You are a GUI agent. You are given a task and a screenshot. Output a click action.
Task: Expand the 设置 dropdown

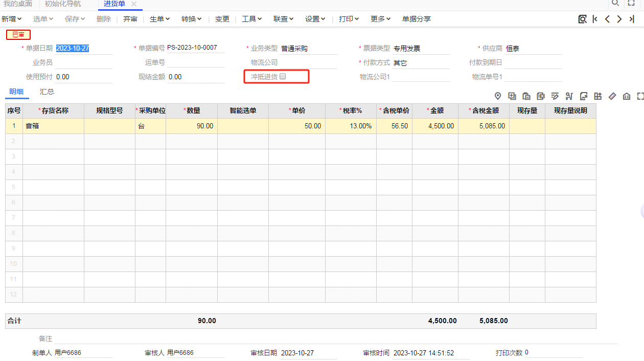315,19
